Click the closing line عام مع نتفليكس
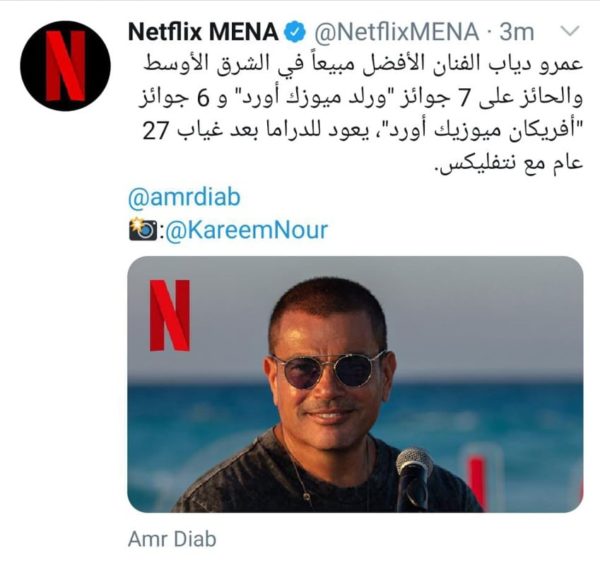Screen dimensions: 600x562 510,163
